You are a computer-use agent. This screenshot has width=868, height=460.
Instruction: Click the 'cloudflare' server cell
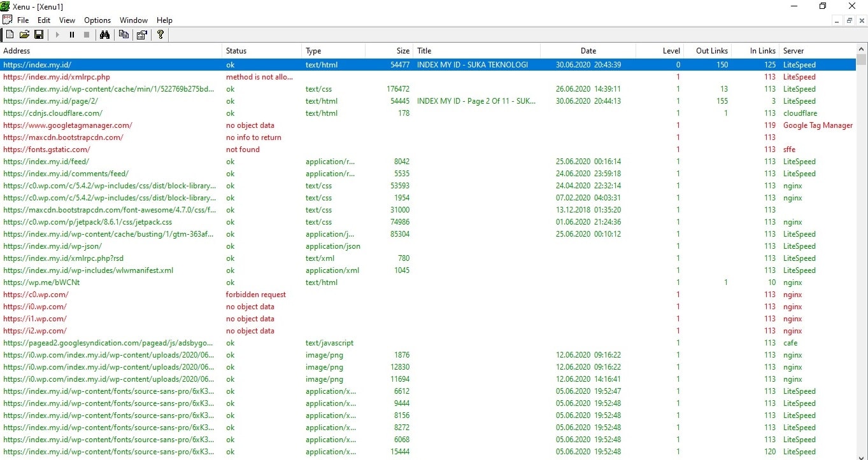pos(799,113)
